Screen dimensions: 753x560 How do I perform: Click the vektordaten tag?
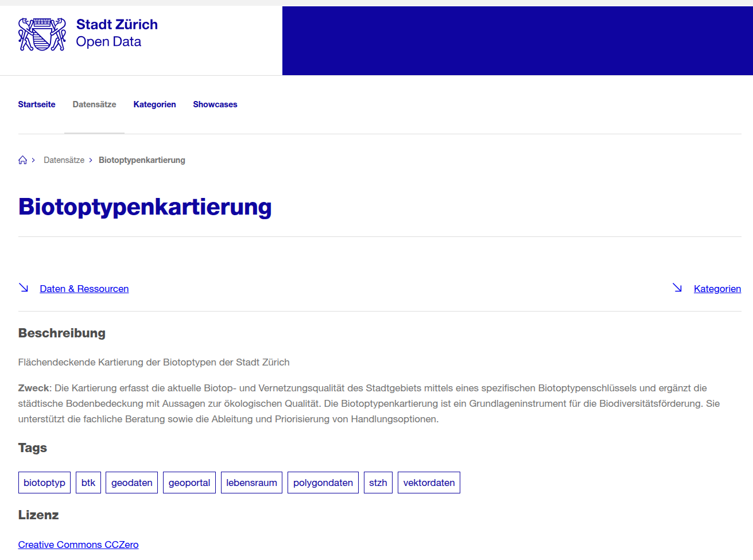click(429, 483)
